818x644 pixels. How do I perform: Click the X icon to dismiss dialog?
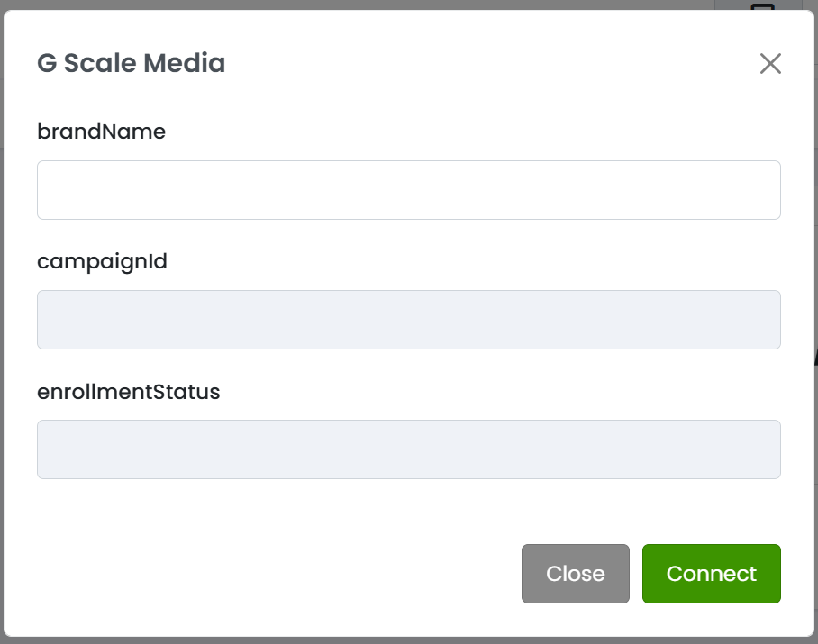pyautogui.click(x=770, y=63)
